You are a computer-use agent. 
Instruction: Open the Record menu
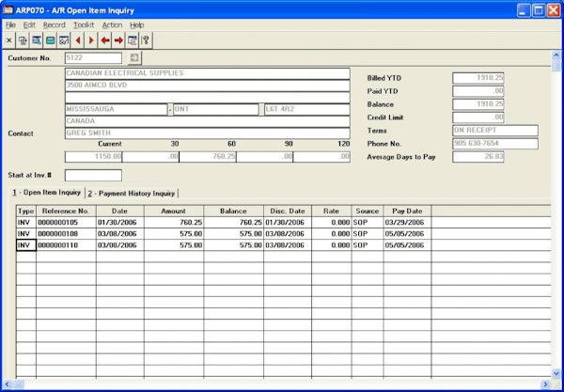[55, 25]
